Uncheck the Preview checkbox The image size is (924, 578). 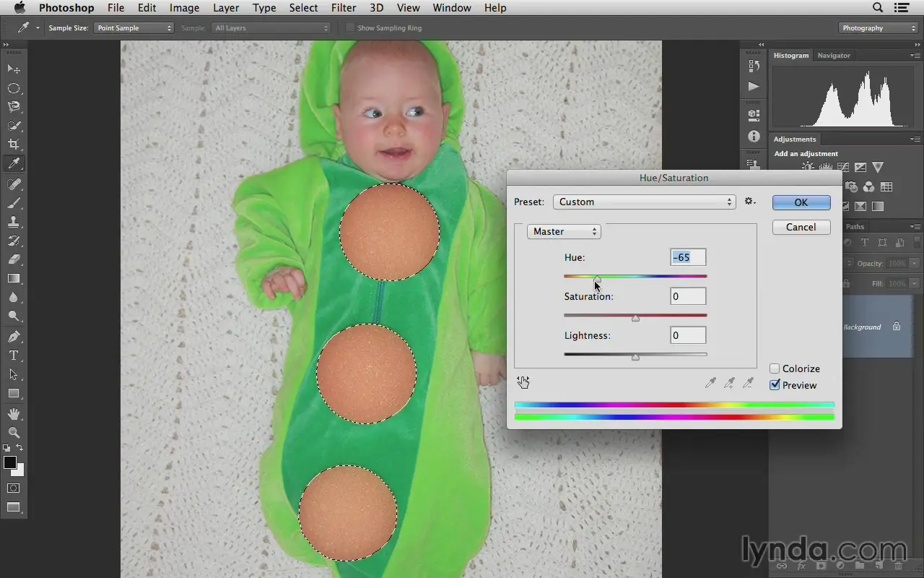pyautogui.click(x=775, y=385)
